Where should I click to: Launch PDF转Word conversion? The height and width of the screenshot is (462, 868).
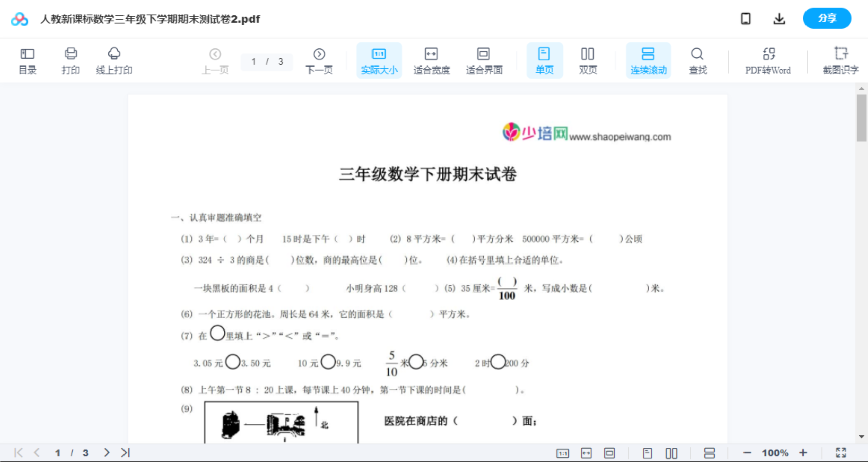tap(767, 60)
